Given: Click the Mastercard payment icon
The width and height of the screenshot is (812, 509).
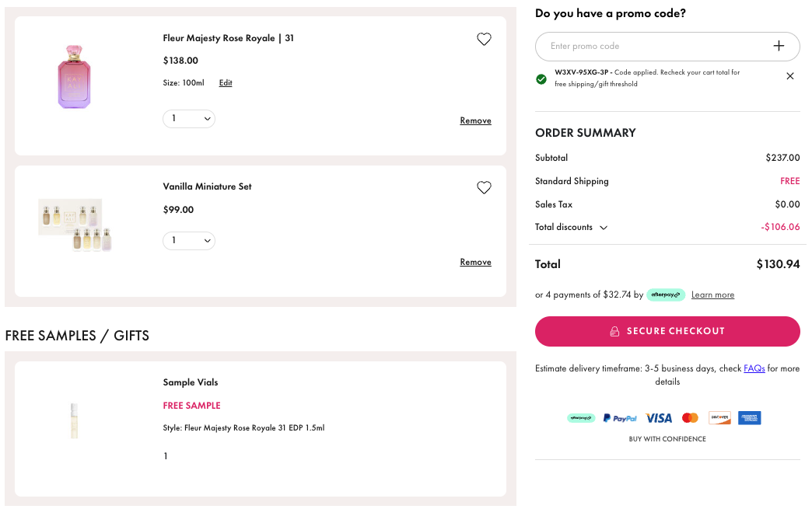Looking at the screenshot, I should point(690,418).
